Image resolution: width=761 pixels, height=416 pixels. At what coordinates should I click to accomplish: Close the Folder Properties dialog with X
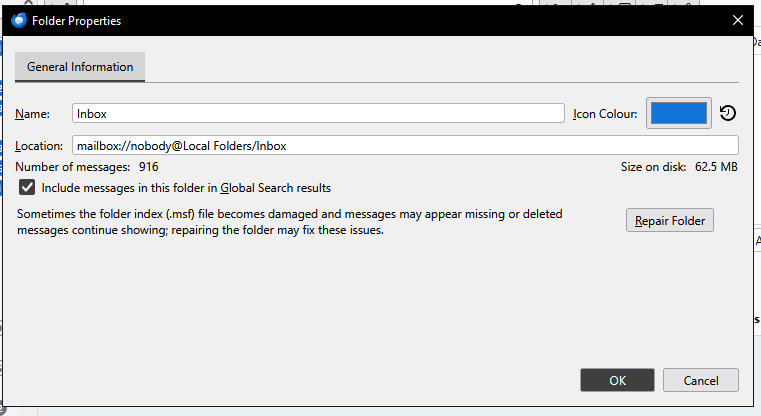click(738, 20)
